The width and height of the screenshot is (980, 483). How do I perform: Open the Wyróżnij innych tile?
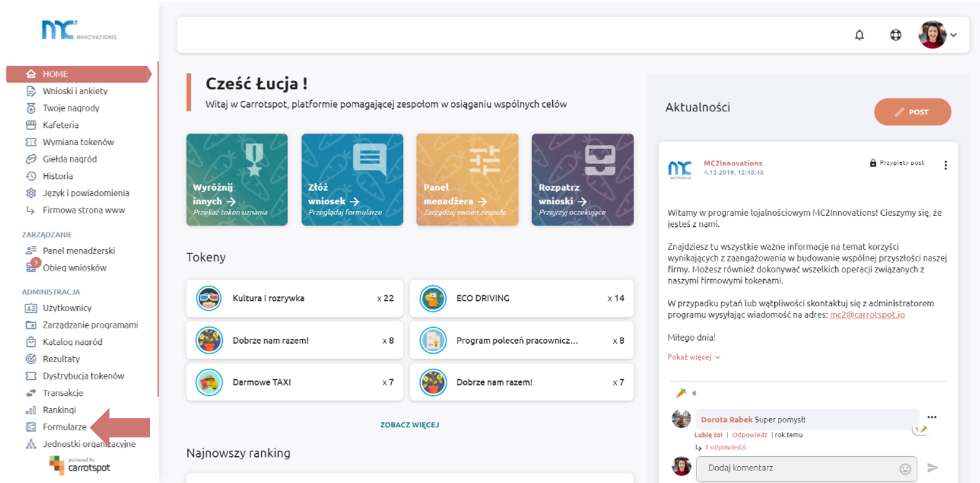click(237, 180)
